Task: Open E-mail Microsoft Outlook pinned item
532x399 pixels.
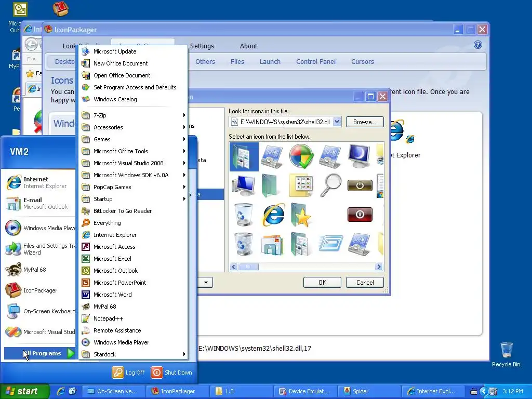Action: pos(39,203)
